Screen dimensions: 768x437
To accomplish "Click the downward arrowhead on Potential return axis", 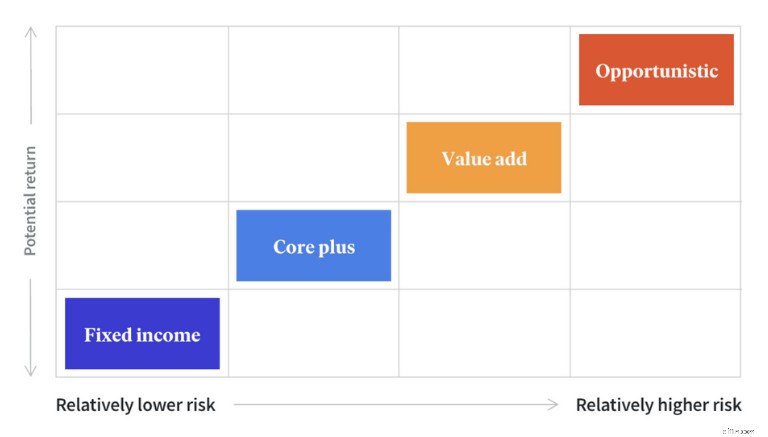I will tap(30, 371).
